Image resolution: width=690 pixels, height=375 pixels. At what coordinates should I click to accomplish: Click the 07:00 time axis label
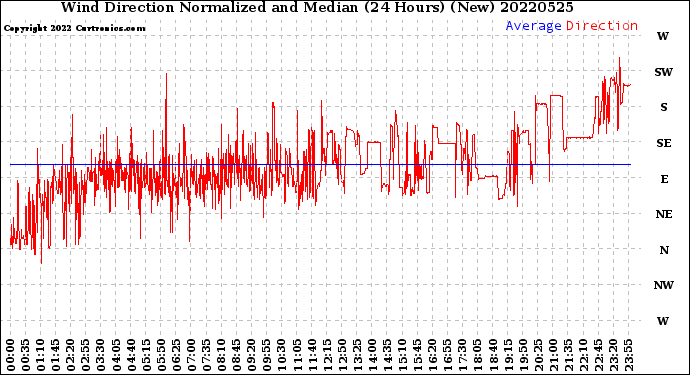(x=191, y=355)
